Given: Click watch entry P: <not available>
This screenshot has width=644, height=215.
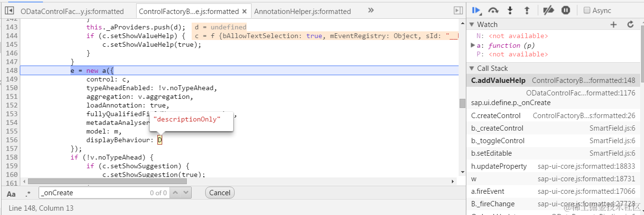Looking at the screenshot, I should pos(512,54).
